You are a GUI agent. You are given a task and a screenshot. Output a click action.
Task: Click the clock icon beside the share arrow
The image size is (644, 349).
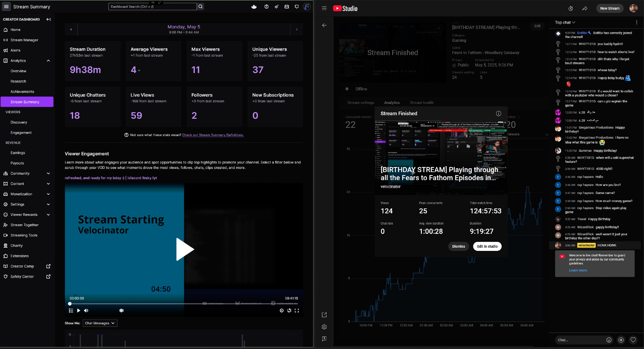tap(571, 8)
